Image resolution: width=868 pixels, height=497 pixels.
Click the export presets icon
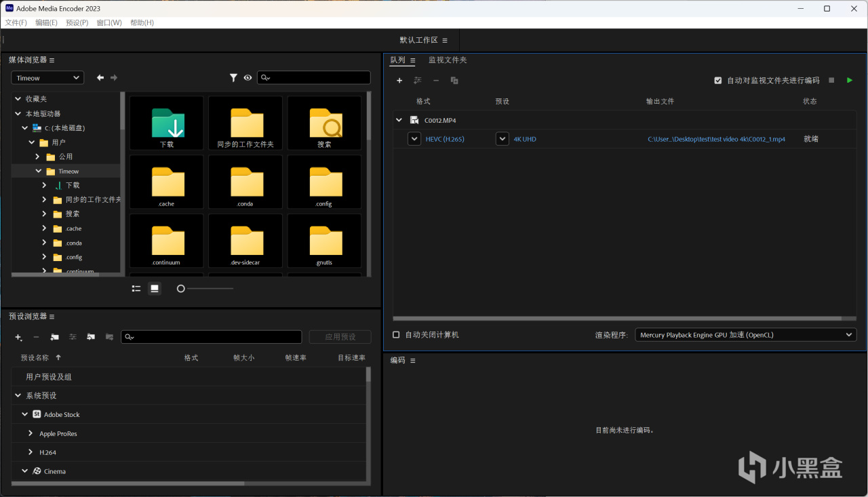pos(109,337)
